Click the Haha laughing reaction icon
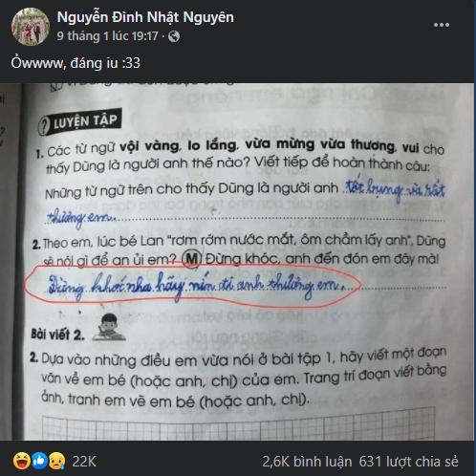Screen dimensions: 476x476 click(22, 461)
